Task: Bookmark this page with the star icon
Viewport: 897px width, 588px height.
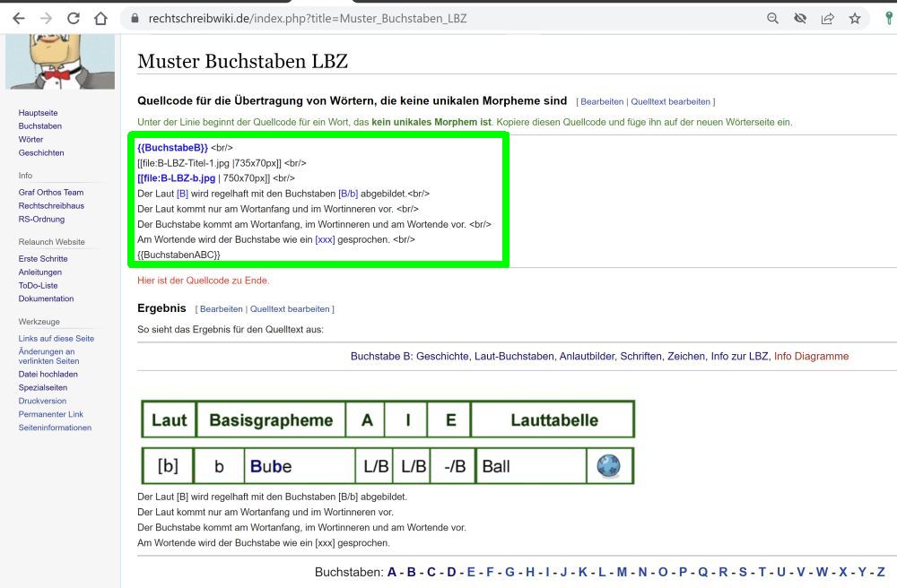Action: pos(855,18)
